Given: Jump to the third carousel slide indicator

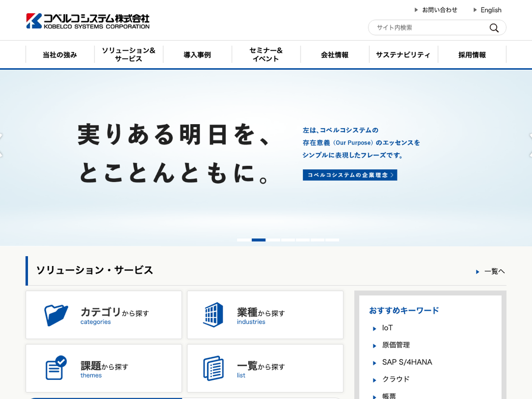Looking at the screenshot, I should click(x=273, y=240).
